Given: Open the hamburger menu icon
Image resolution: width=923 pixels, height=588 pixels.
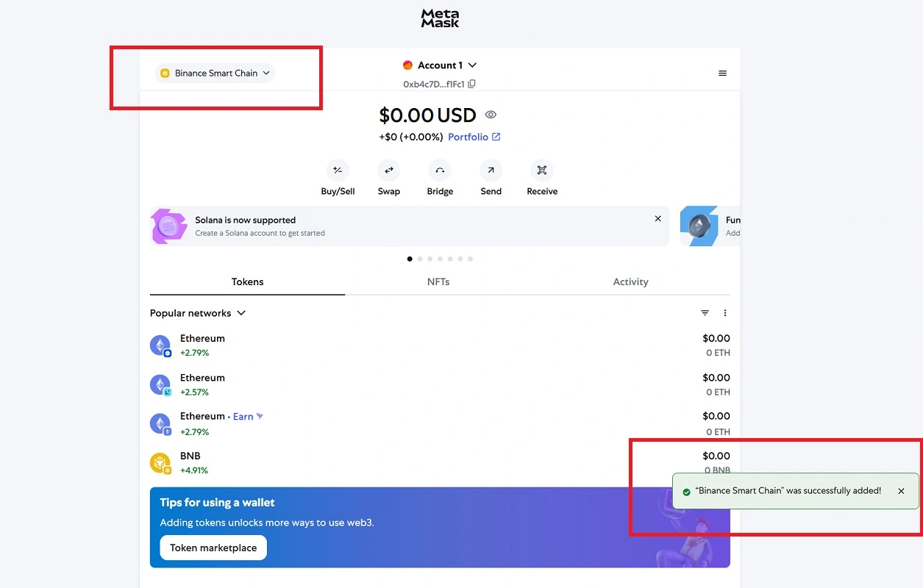Looking at the screenshot, I should 722,73.
